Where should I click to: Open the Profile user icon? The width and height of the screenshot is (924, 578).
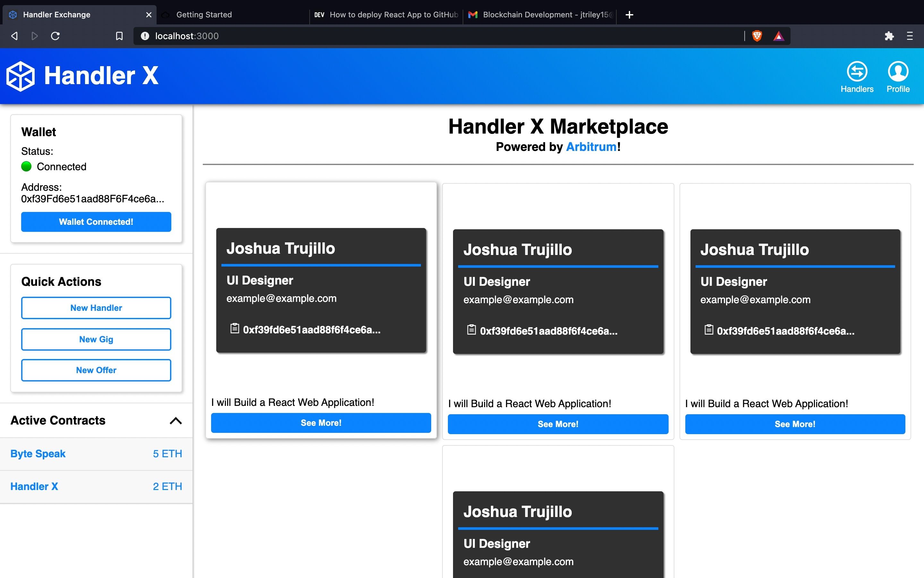(x=898, y=71)
